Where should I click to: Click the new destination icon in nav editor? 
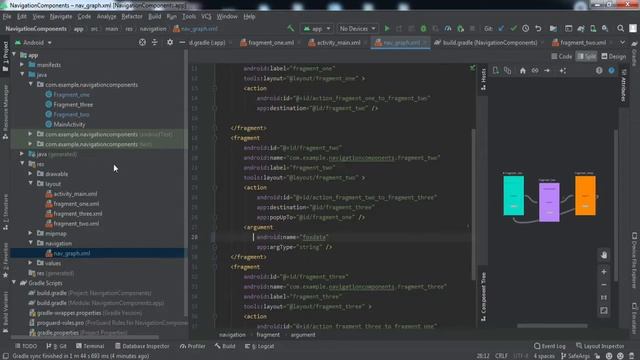(x=496, y=71)
